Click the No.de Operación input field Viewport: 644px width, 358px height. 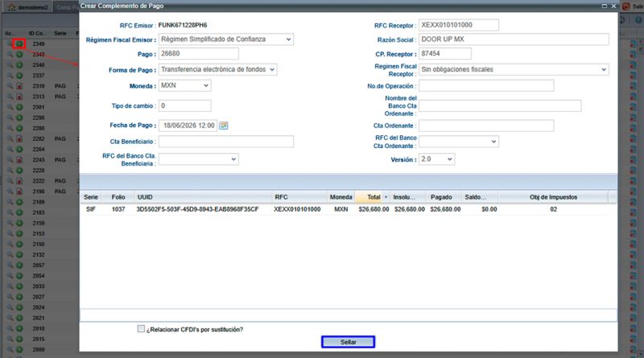coord(486,86)
